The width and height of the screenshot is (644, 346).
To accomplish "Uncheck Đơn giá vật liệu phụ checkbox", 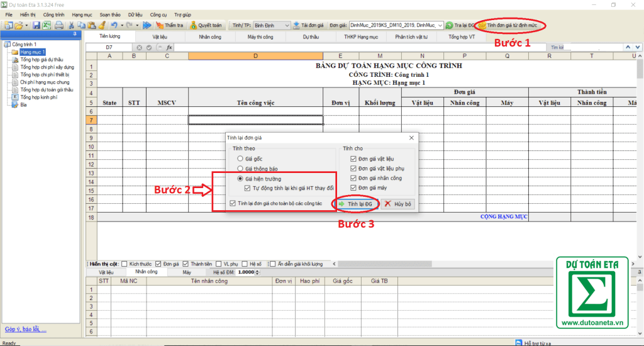I will [x=353, y=169].
